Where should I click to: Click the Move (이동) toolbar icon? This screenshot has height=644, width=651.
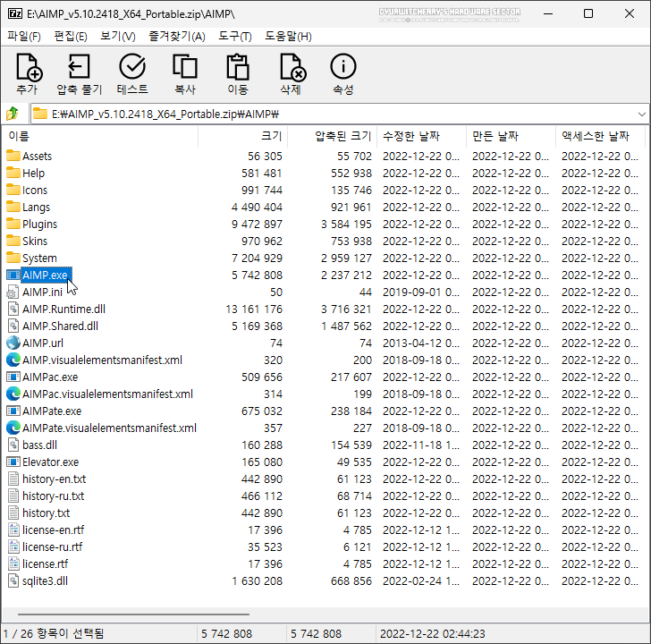(x=238, y=66)
